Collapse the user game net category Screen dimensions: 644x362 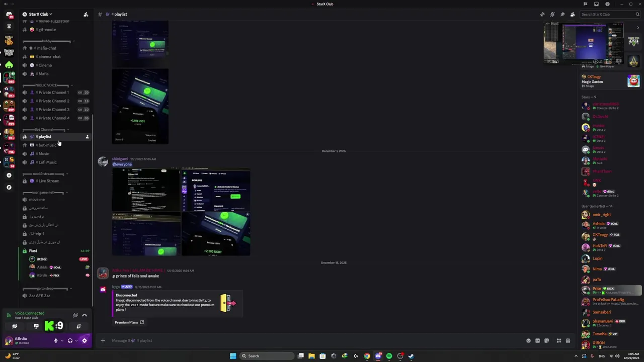pyautogui.click(x=45, y=193)
